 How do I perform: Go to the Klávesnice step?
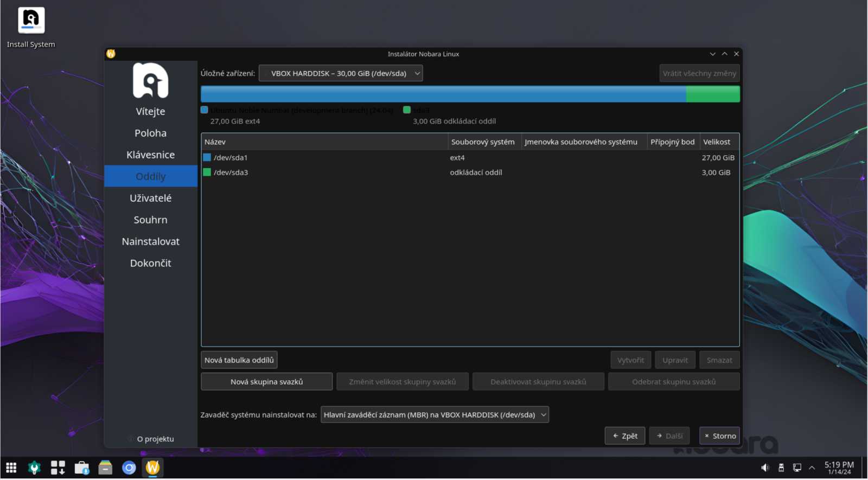(x=151, y=155)
